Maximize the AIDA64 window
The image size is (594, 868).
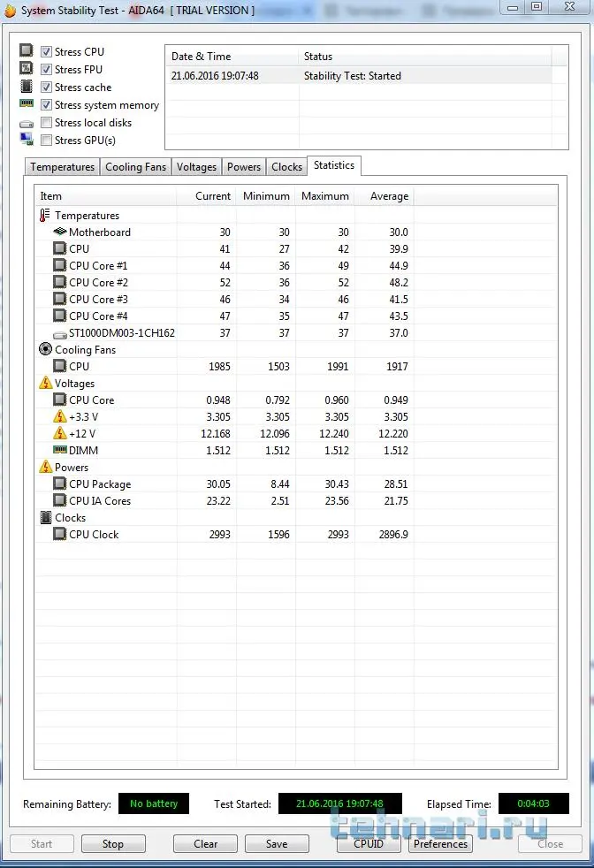click(x=537, y=6)
